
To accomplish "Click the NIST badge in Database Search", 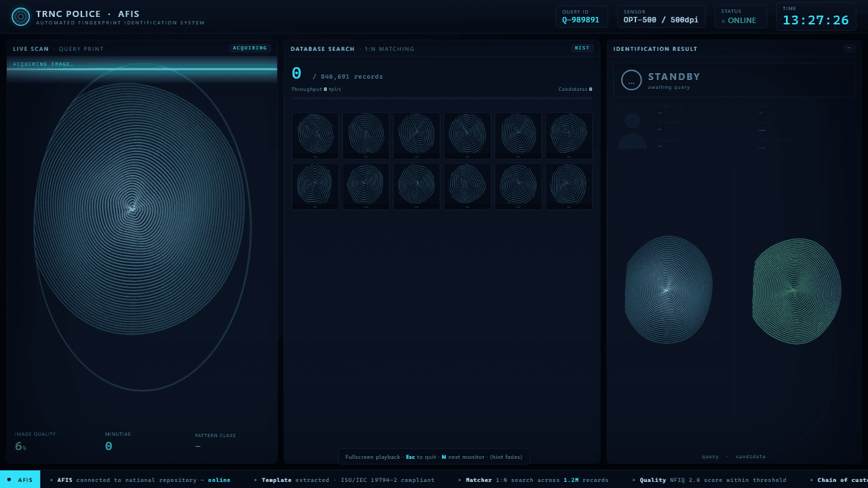I will tap(582, 48).
